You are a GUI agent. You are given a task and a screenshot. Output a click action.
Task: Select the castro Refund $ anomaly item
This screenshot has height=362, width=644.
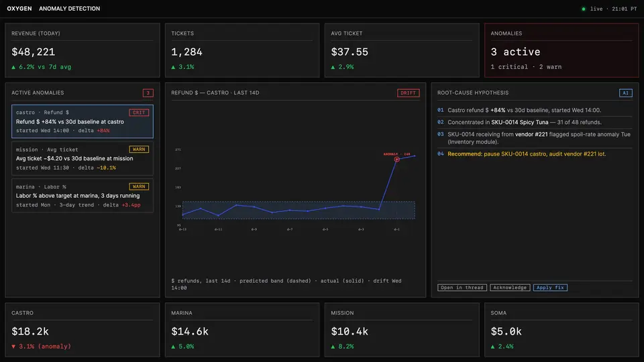[x=82, y=121]
